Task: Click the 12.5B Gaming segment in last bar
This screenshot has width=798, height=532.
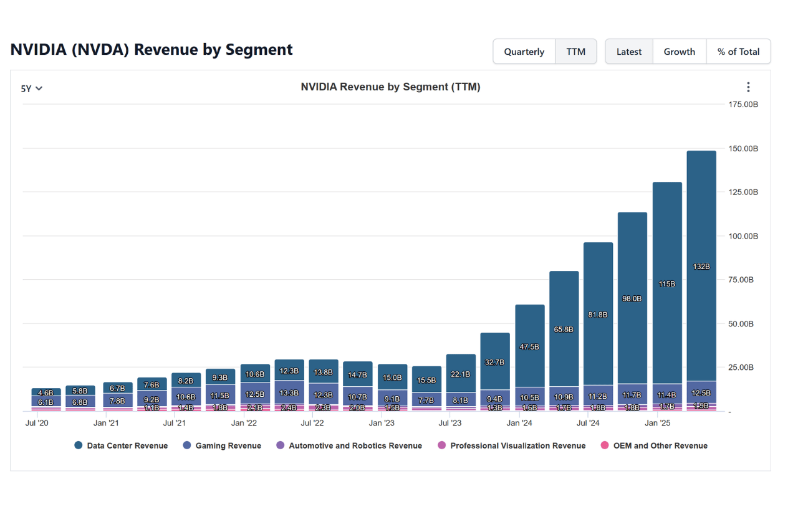Action: pos(701,392)
